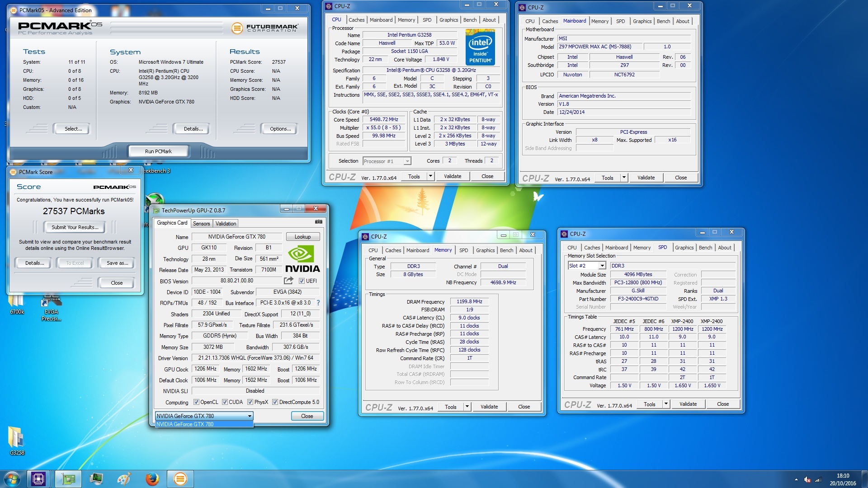Open the Slot #2 memory slot dropdown

[x=587, y=266]
